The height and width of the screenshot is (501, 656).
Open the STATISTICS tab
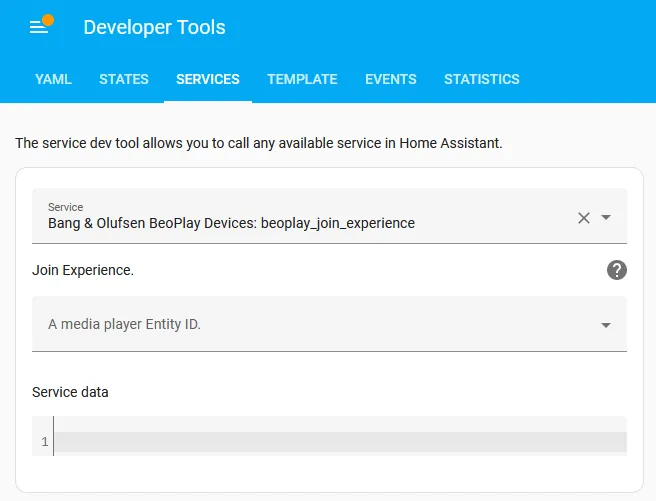tap(482, 79)
